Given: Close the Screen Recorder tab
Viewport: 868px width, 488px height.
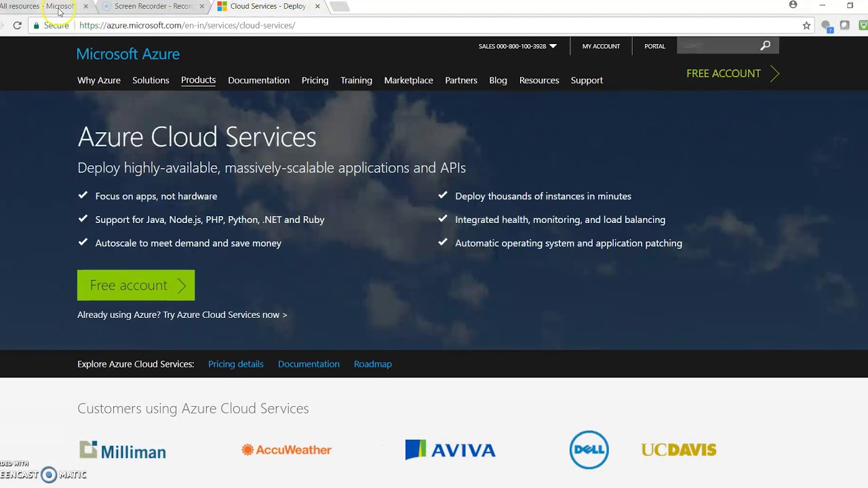Looking at the screenshot, I should 201,6.
